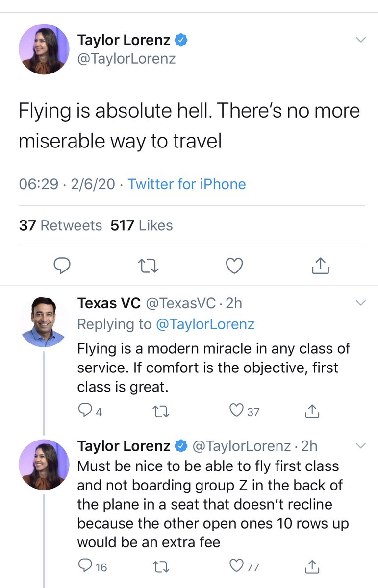View the 517 Likes list
This screenshot has width=378, height=588.
[142, 225]
